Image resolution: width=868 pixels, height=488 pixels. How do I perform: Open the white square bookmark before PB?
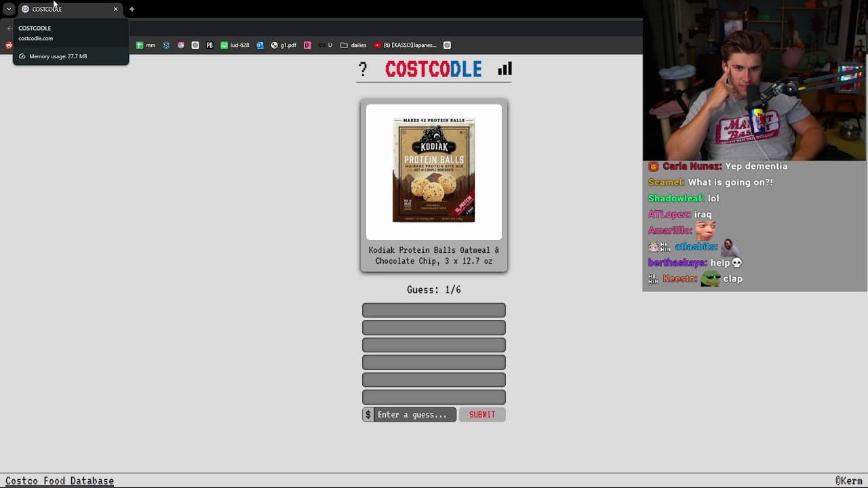195,45
